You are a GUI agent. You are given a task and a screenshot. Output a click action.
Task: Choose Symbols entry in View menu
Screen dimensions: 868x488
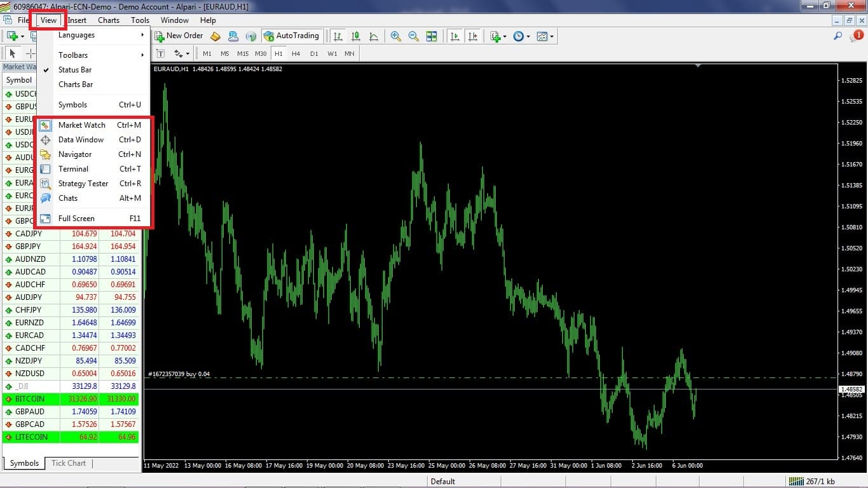(94, 105)
